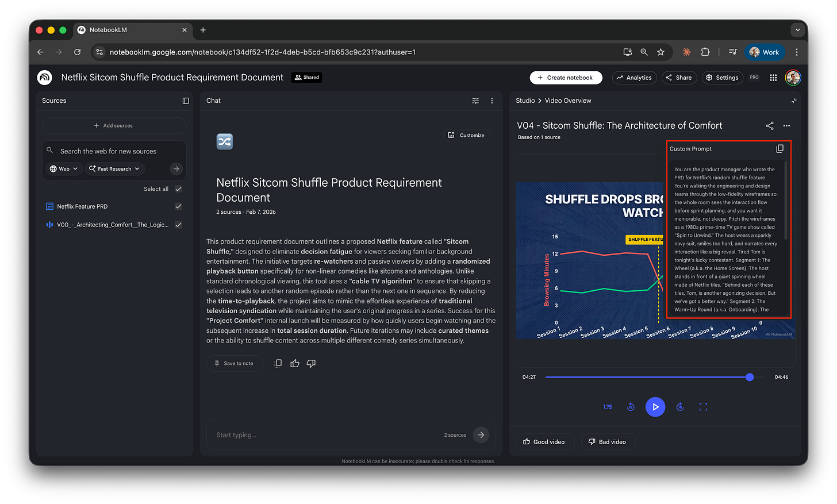The width and height of the screenshot is (837, 504).
Task: Copy the Custom Prompt text
Action: [780, 149]
